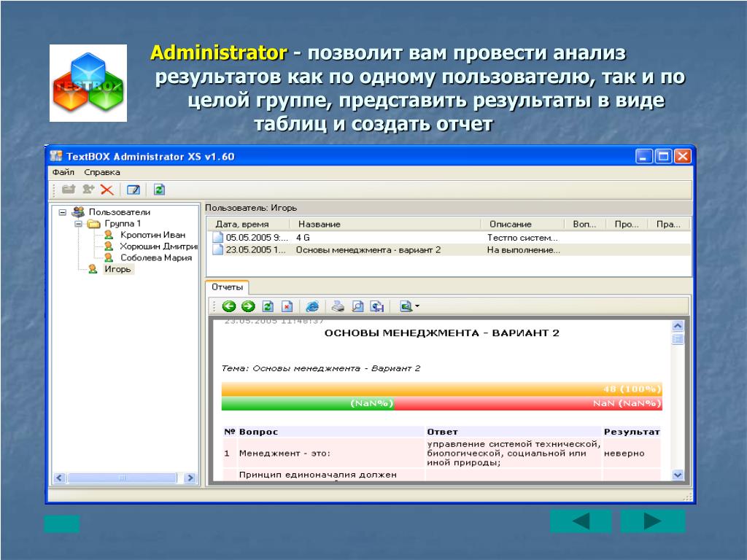
Task: Click the tree panel right scroll arrow
Action: coord(190,478)
